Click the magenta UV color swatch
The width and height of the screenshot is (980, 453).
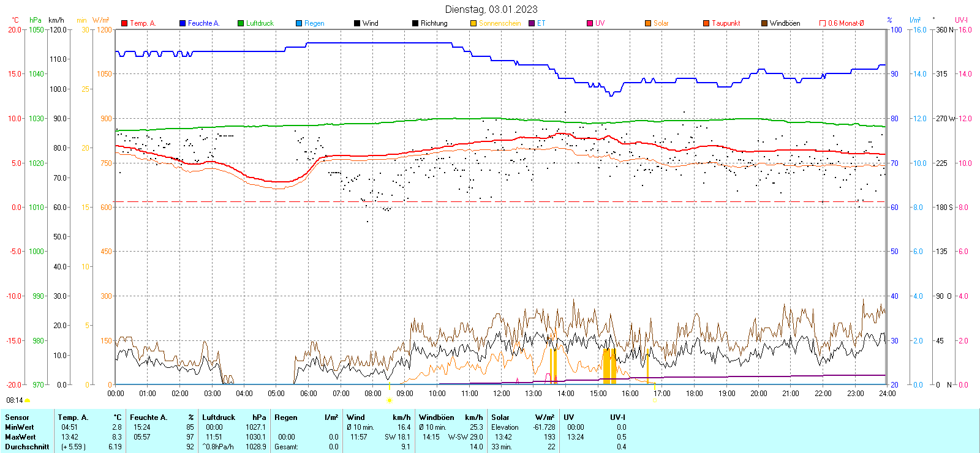pyautogui.click(x=590, y=23)
